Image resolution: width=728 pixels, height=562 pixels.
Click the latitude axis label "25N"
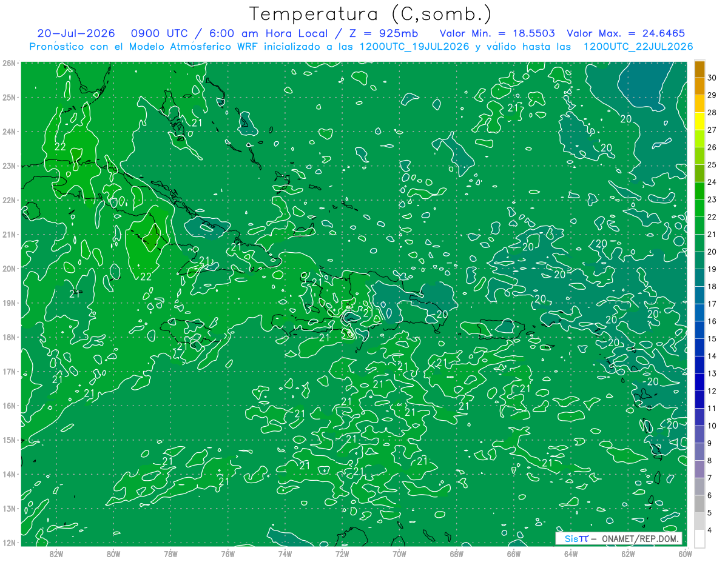pyautogui.click(x=9, y=97)
